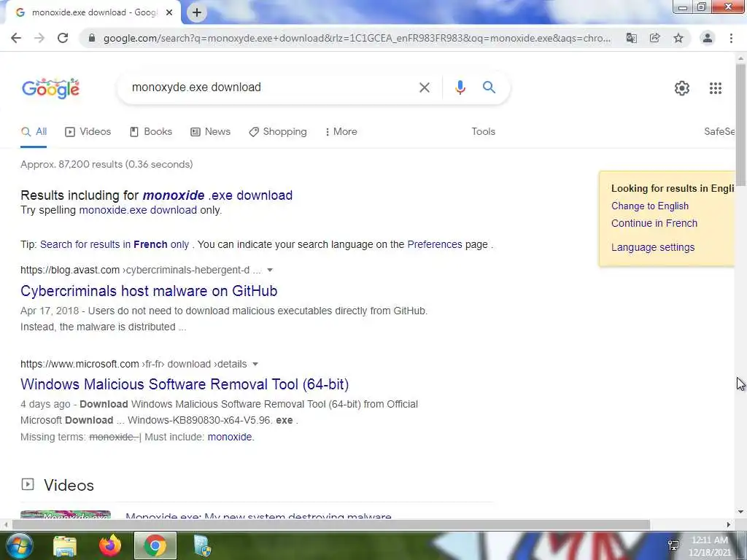This screenshot has width=747, height=560.
Task: Click the address bar URL
Action: coord(357,38)
